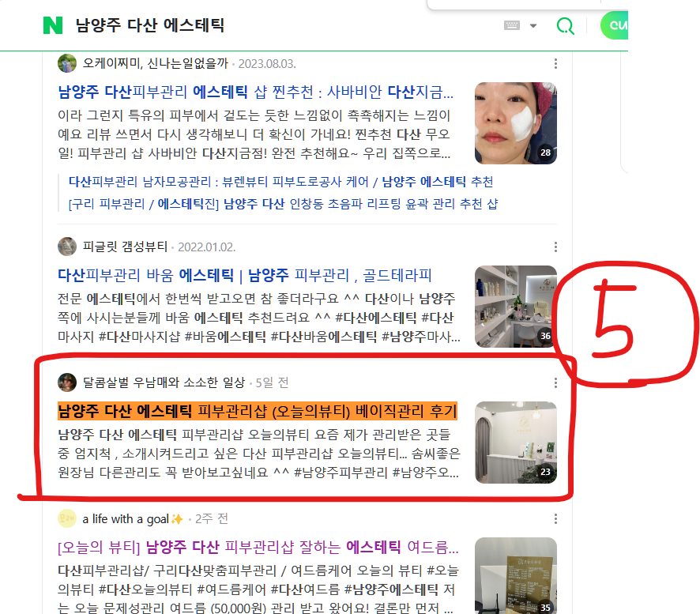Open 오늘의뷰티 thumbnail with 23 photos
Viewport: 700px width, 614px height.
tap(516, 443)
